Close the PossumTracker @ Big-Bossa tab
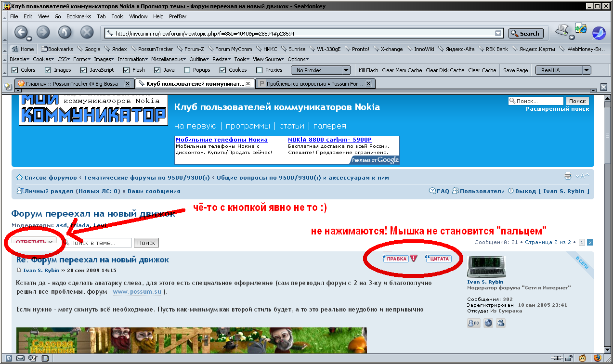This screenshot has width=613, height=364. [x=128, y=83]
